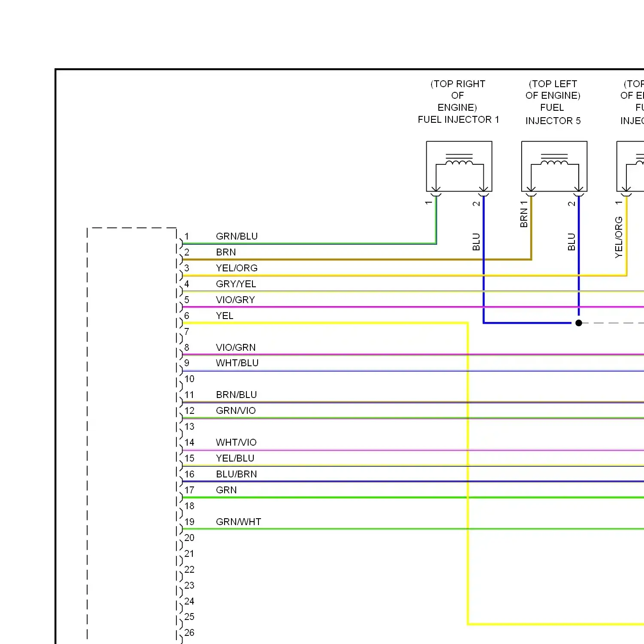The image size is (644, 644).
Task: Click vertical BLU label under Injector 5
Action: (x=571, y=242)
